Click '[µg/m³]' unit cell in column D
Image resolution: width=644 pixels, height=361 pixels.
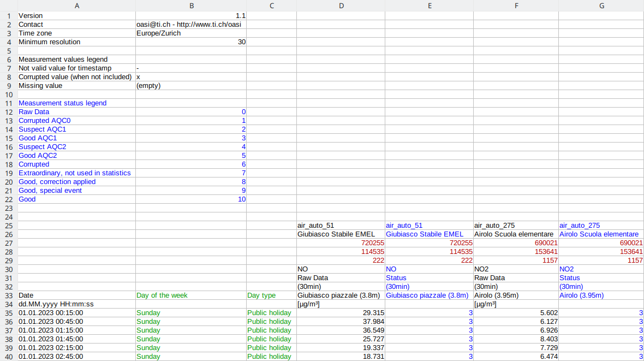coord(341,304)
